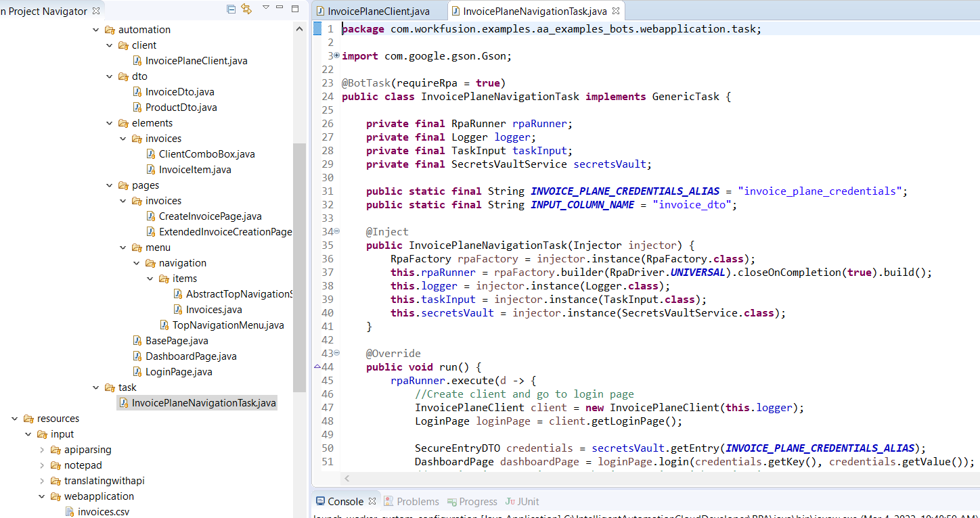Collapse the task folder

tap(95, 387)
